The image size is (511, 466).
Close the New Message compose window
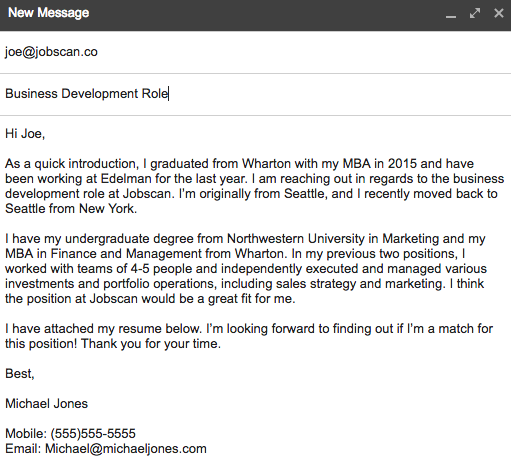pos(498,13)
